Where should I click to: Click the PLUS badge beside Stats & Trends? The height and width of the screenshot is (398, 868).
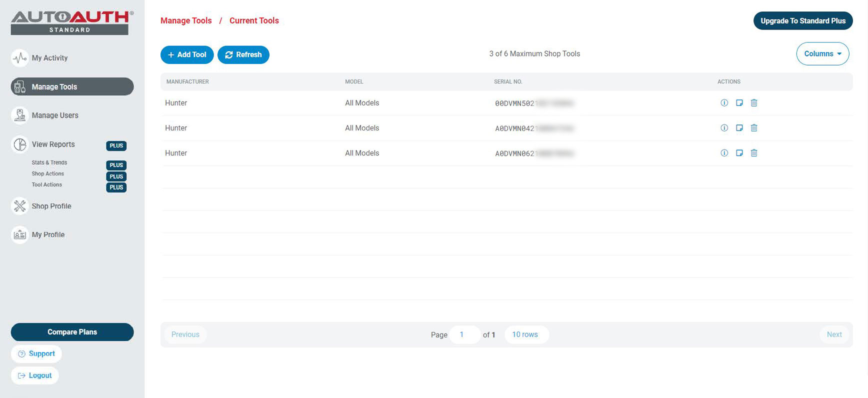click(x=116, y=165)
